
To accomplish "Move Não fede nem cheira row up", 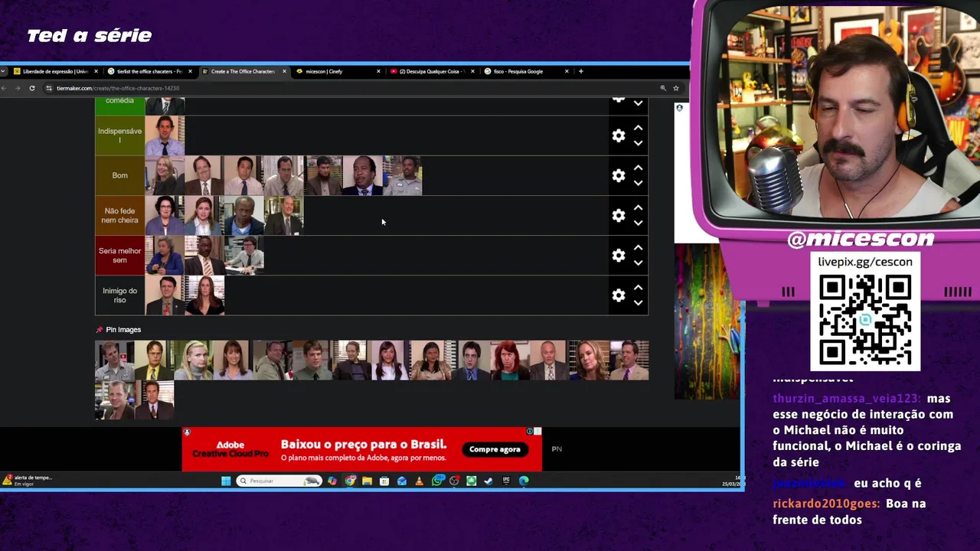I will point(638,207).
